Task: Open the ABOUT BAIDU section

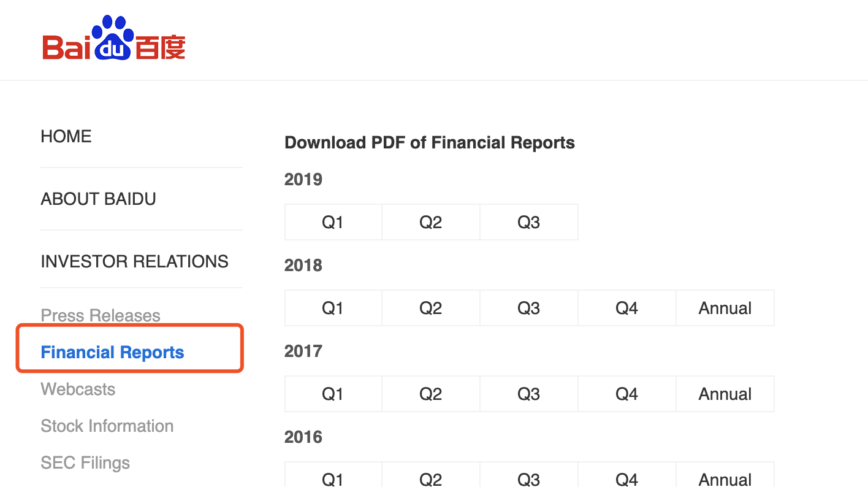Action: 98,199
